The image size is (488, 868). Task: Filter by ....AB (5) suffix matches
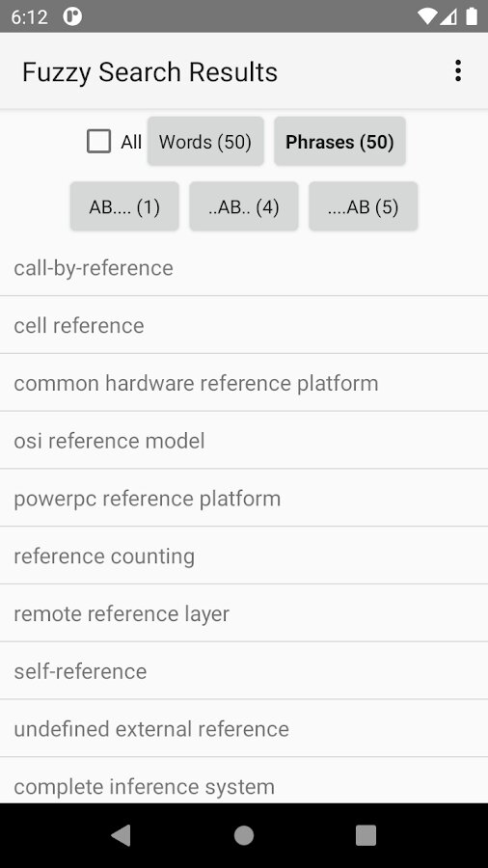tap(363, 206)
